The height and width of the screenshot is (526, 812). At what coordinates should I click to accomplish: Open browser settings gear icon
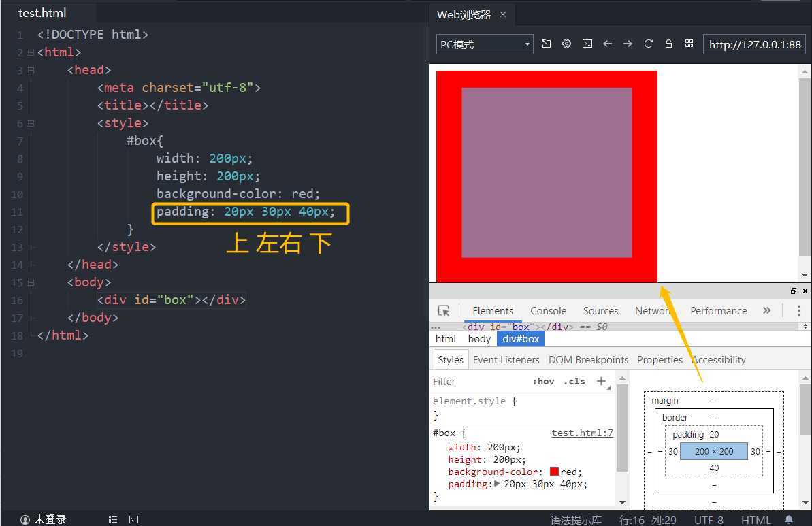click(566, 44)
